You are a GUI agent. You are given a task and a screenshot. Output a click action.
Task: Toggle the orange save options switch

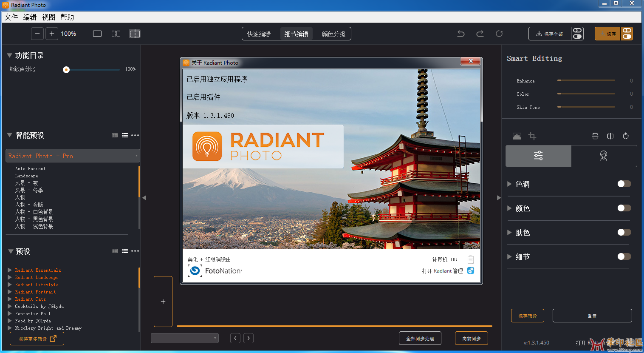pyautogui.click(x=627, y=34)
